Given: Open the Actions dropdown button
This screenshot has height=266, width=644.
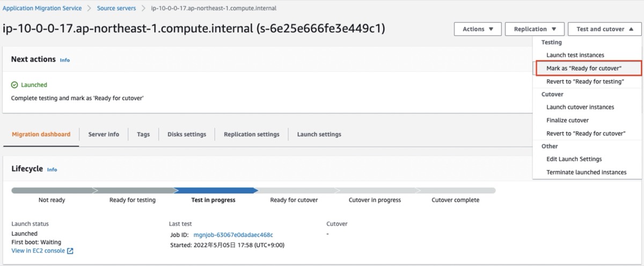Looking at the screenshot, I should 478,29.
